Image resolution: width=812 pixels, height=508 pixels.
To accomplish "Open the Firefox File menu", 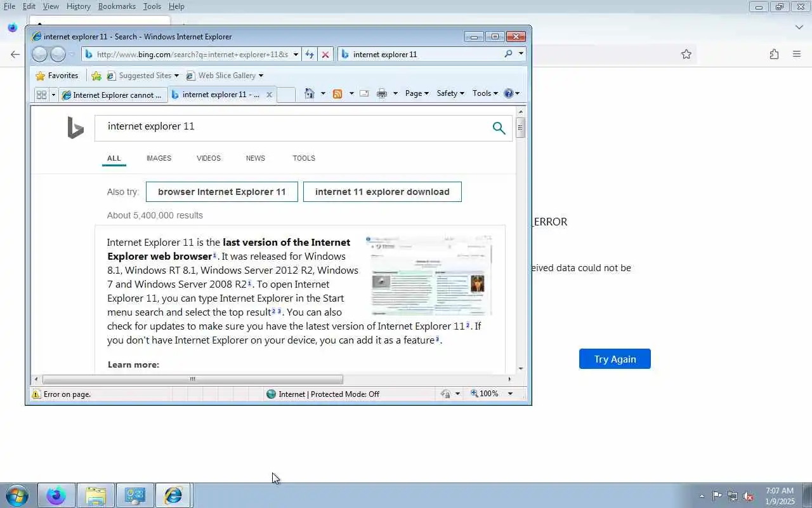I will tap(10, 6).
